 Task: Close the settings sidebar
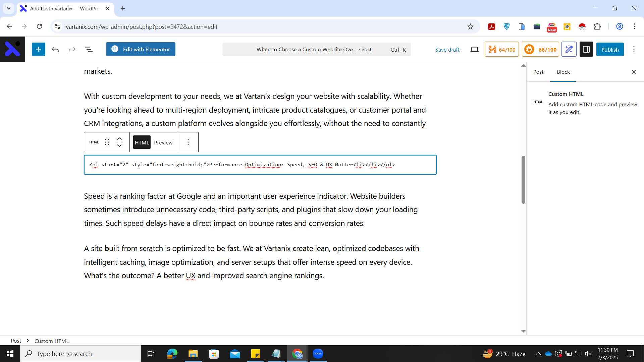(x=634, y=72)
